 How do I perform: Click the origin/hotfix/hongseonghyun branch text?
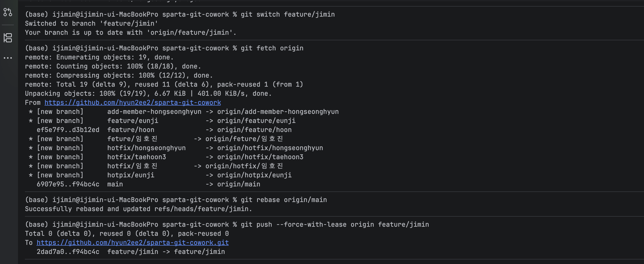(x=270, y=148)
